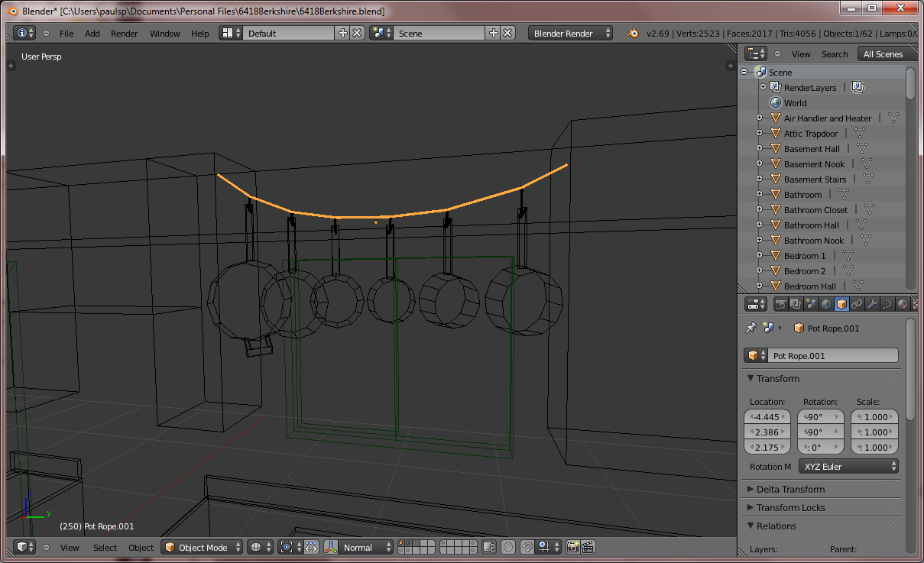
Task: Click the Blender logo in info header
Action: 633,33
